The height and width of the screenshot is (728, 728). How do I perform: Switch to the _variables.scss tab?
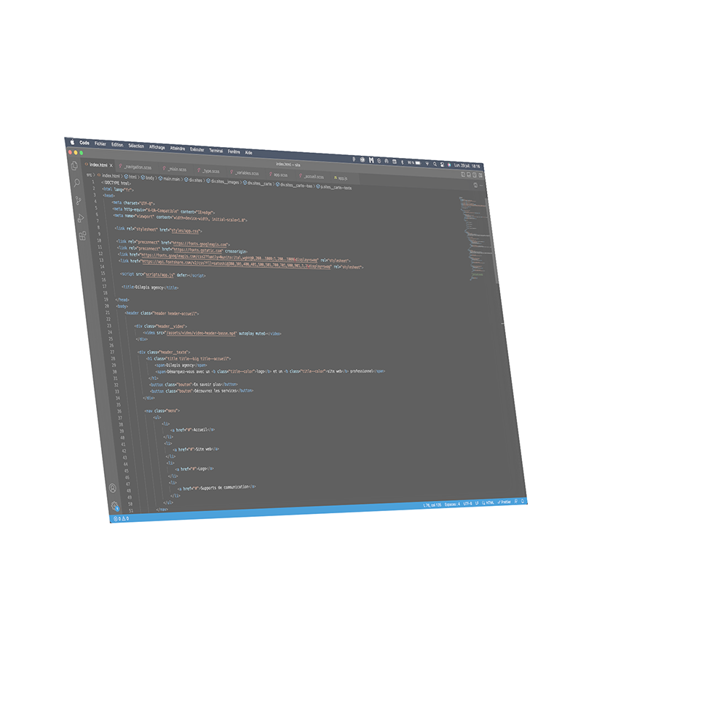coord(246,172)
